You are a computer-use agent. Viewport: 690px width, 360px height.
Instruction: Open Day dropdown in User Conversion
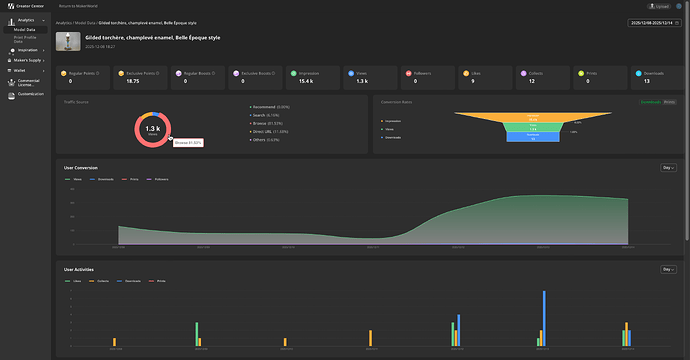[668, 168]
